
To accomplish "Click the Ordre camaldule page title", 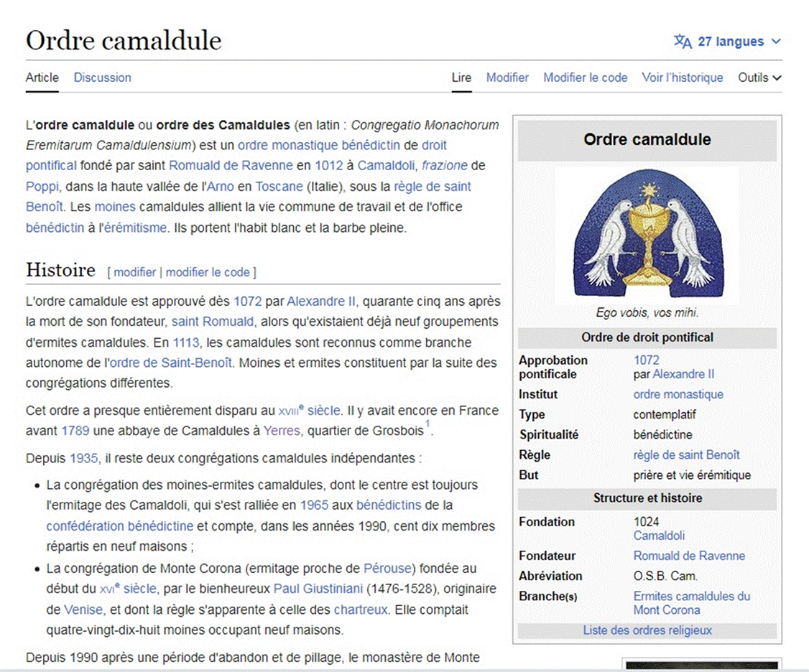I will pyautogui.click(x=124, y=41).
